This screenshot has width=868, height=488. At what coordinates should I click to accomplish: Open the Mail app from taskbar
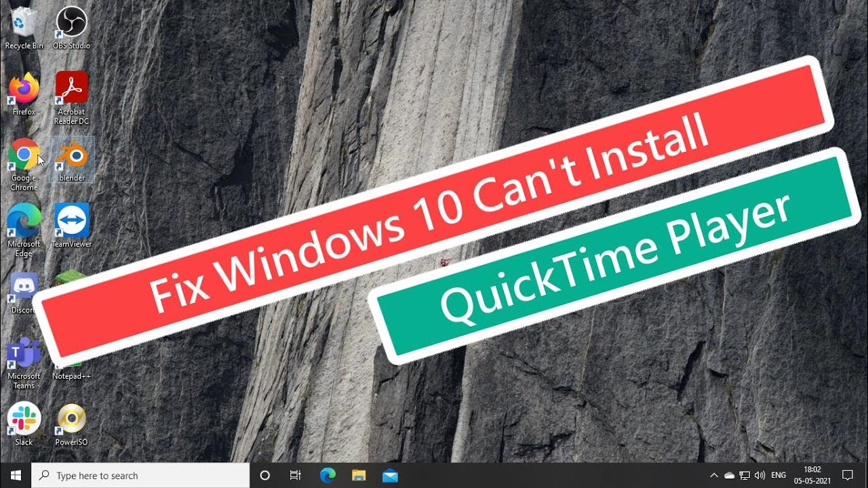390,475
